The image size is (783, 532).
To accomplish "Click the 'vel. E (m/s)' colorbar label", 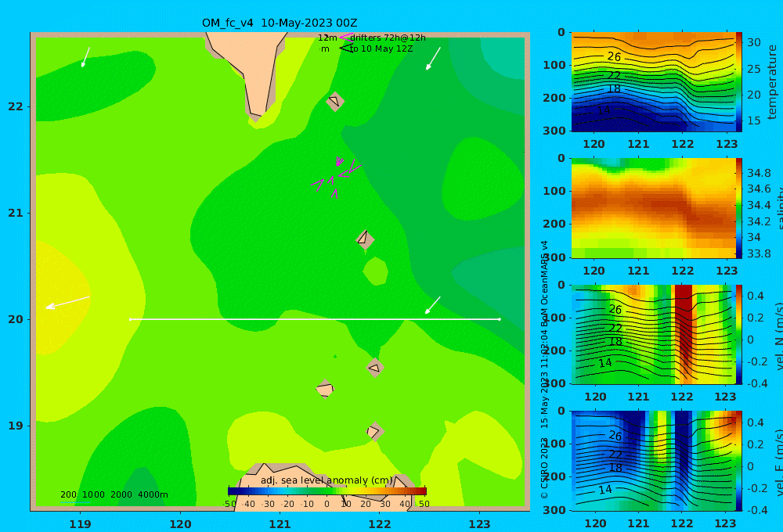I will tap(779, 462).
